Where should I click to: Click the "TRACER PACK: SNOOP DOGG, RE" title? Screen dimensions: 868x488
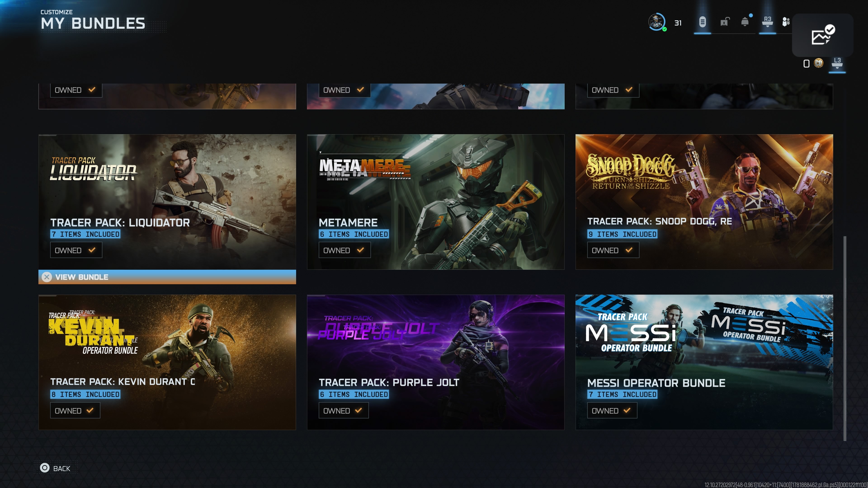coord(659,221)
